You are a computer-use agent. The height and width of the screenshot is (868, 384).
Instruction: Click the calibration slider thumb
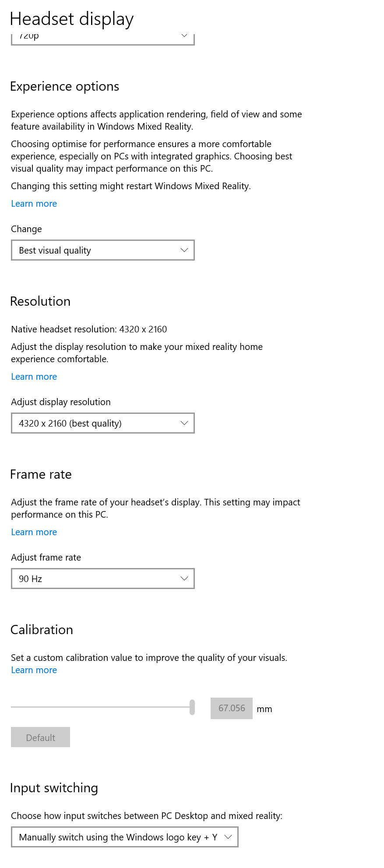(x=192, y=707)
